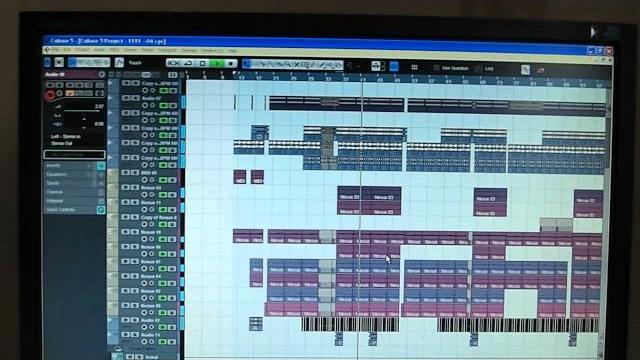640x360 pixels.
Task: Open the File menu
Action: pos(55,50)
